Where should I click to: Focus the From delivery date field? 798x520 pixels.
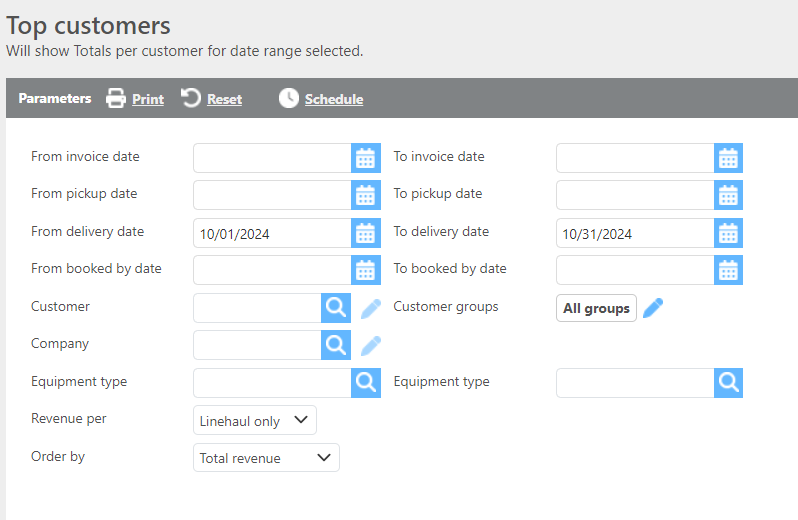pos(272,233)
